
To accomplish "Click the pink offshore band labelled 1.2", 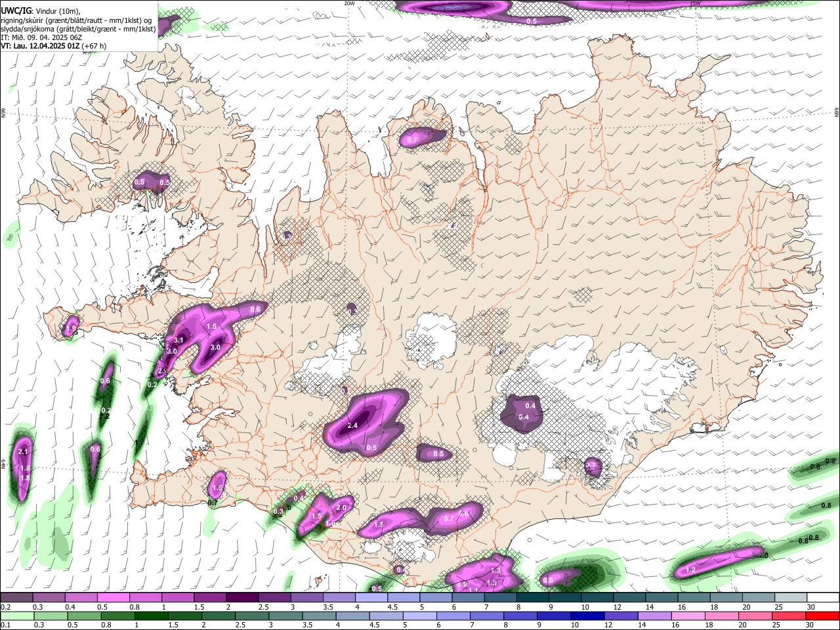I will click(x=719, y=562).
